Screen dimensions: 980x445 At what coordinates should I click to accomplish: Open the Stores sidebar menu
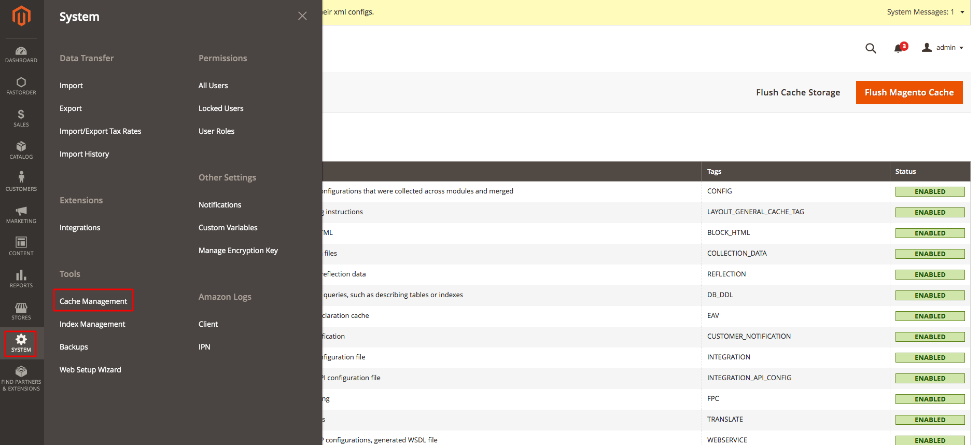click(21, 311)
